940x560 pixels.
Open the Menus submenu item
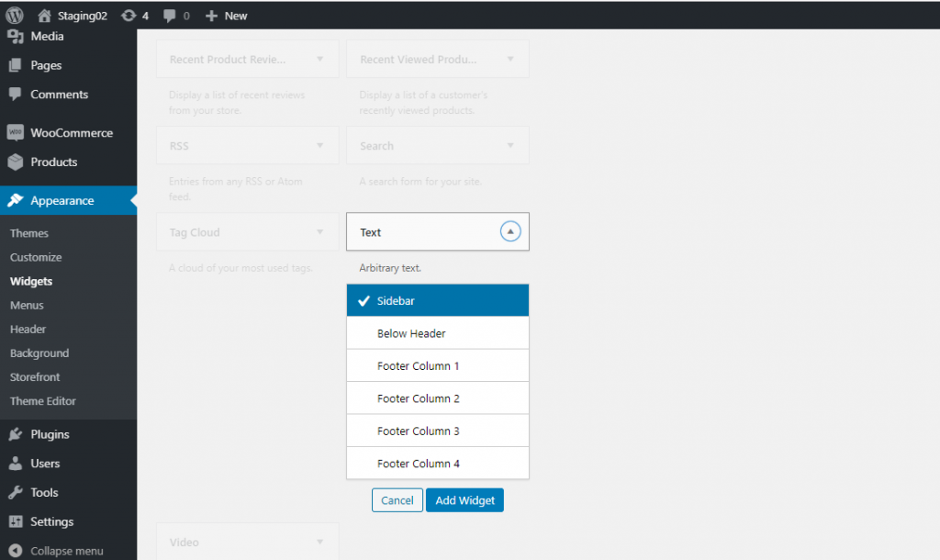27,305
